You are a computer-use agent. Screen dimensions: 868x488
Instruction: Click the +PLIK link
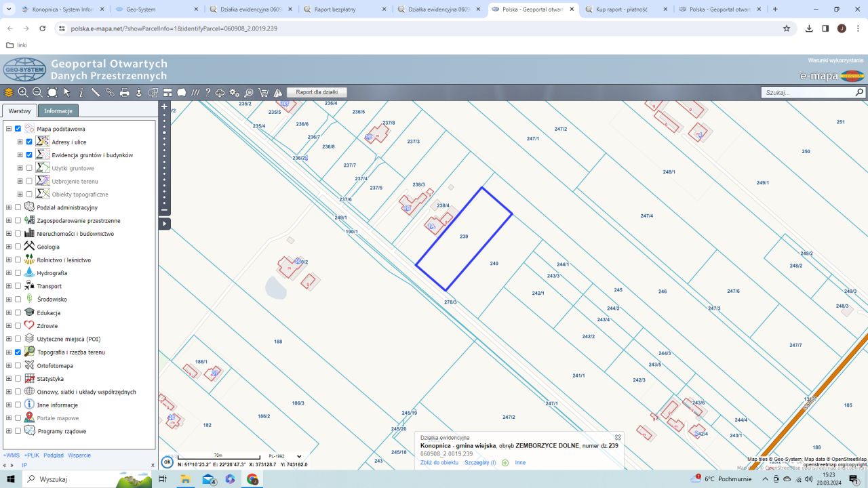click(32, 455)
